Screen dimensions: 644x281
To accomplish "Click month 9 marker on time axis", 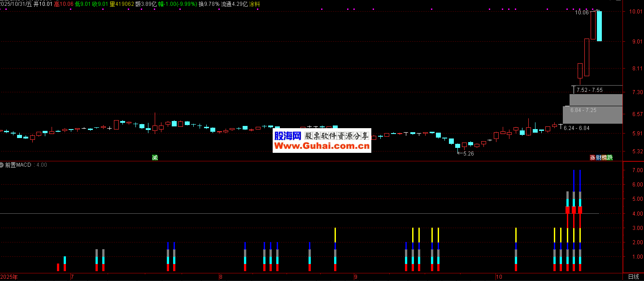I will [357, 277].
